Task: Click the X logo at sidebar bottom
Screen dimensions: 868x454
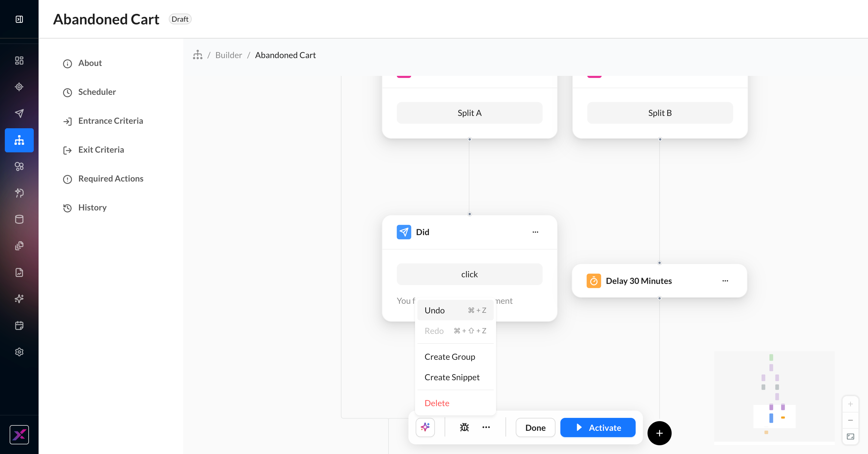Action: 19,434
